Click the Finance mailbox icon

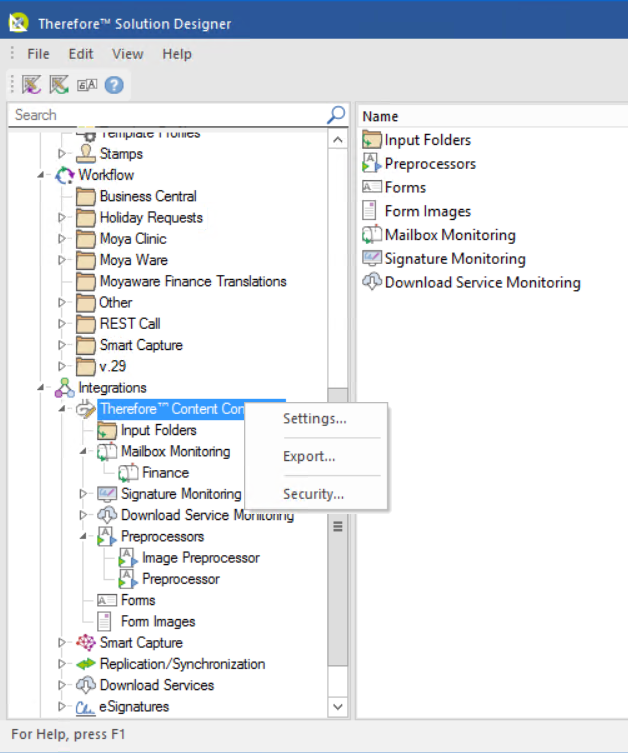coord(128,473)
